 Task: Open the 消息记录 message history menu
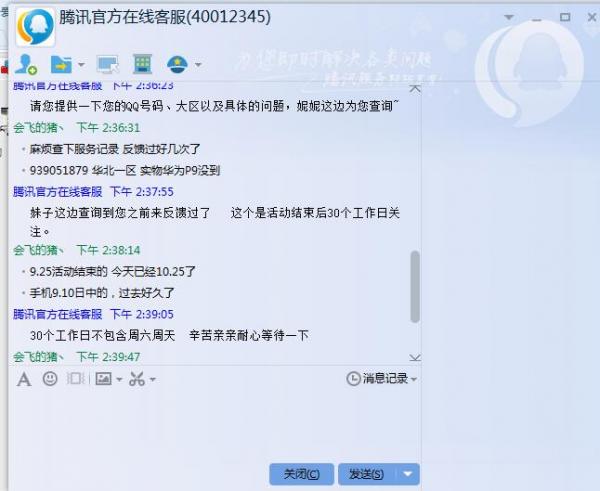[x=382, y=378]
